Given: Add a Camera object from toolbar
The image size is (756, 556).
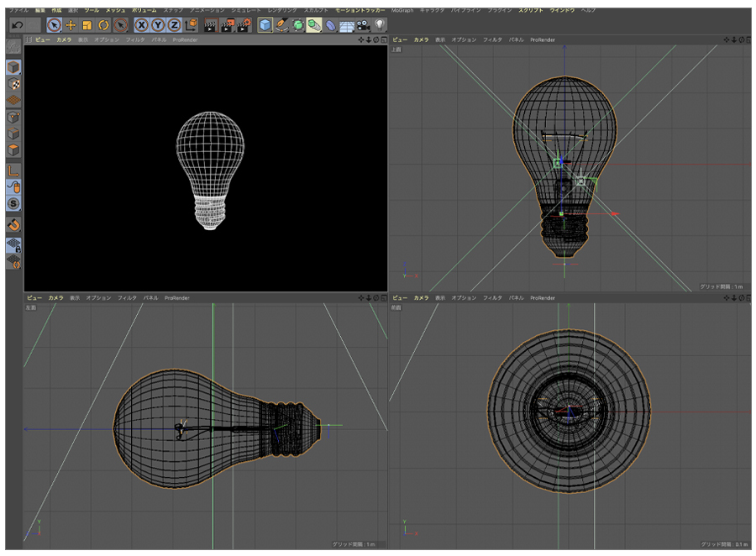Looking at the screenshot, I should [363, 25].
